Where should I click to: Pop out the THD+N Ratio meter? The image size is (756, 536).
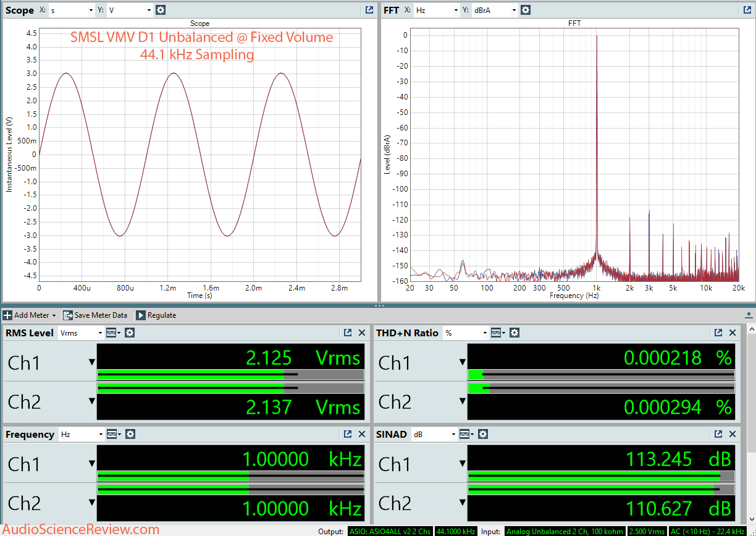click(x=718, y=333)
